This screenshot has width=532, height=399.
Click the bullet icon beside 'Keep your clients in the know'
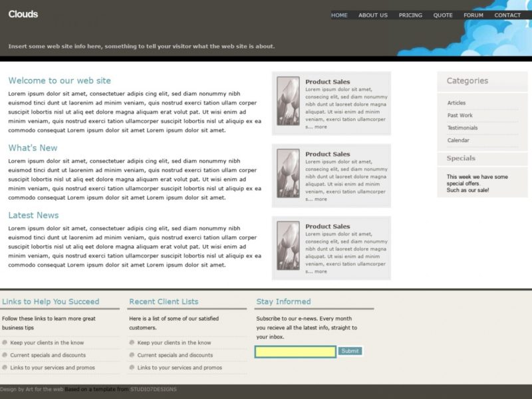(x=7, y=342)
